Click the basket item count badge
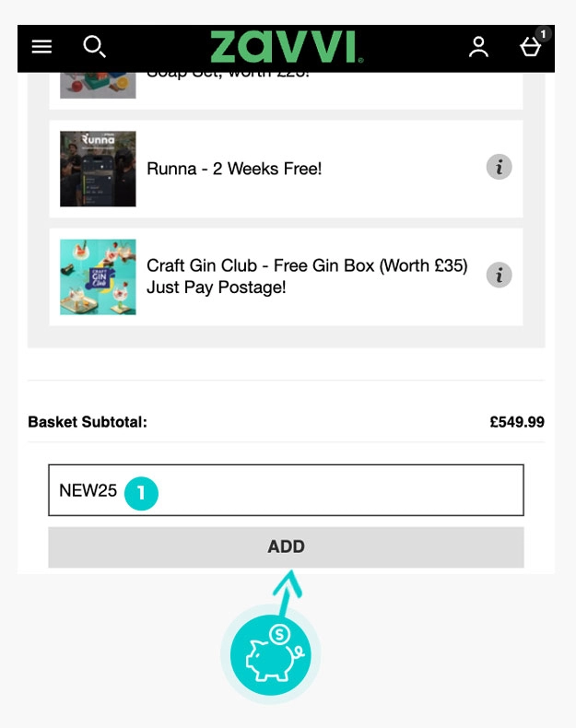576x728 pixels. (544, 34)
